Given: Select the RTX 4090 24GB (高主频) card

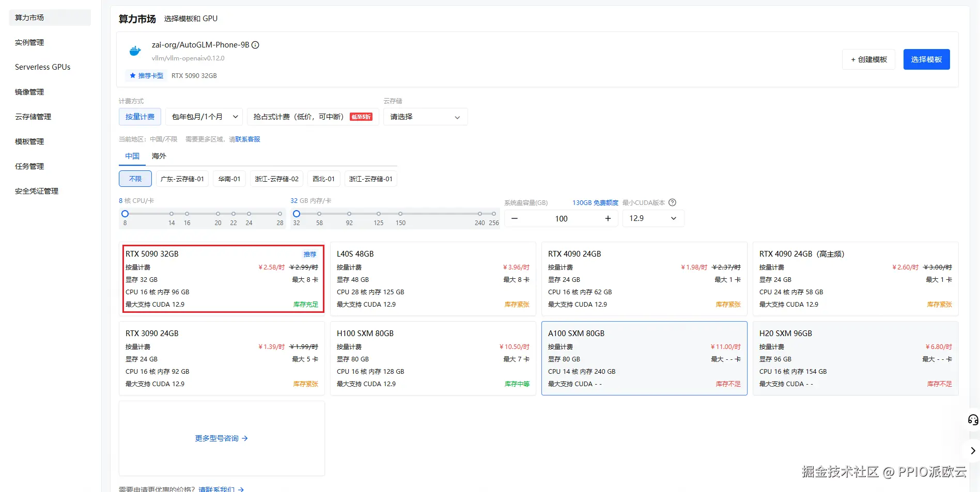Looking at the screenshot, I should [855, 279].
